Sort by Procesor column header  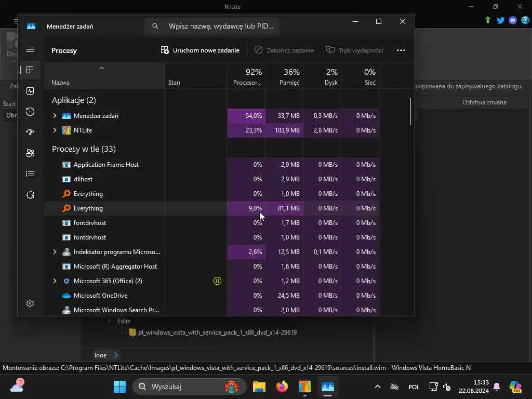pos(247,77)
